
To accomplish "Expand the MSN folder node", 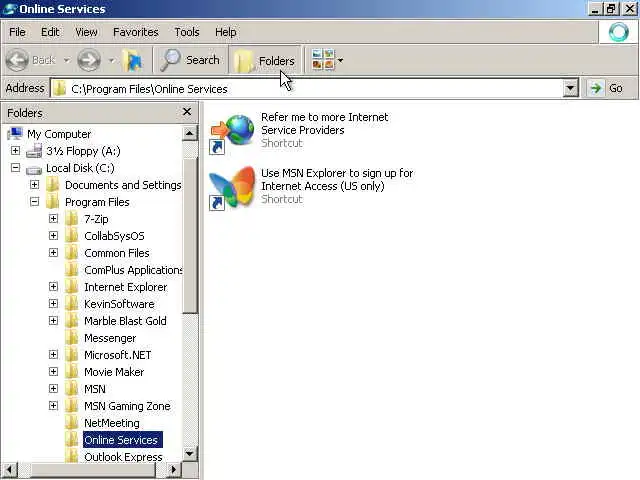I will tap(53, 389).
